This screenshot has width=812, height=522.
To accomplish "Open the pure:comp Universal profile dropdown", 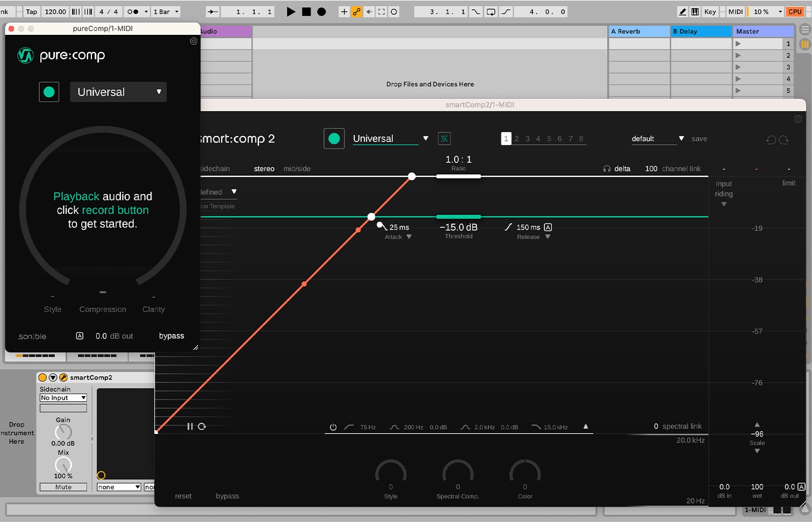I will 118,92.
